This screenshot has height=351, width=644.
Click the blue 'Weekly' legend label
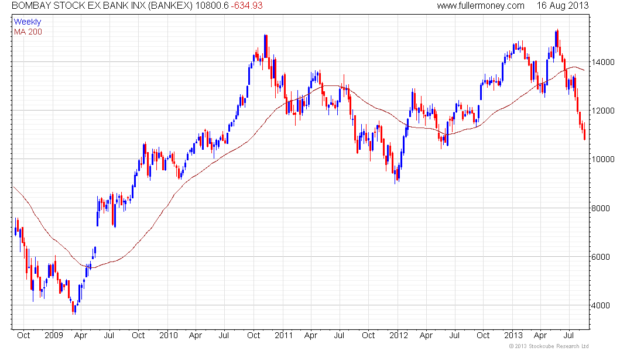pos(28,22)
